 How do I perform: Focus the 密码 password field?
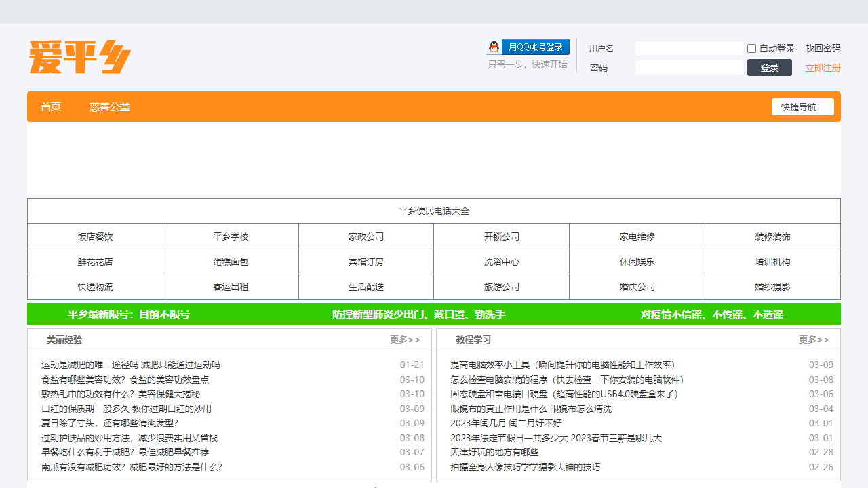[689, 68]
